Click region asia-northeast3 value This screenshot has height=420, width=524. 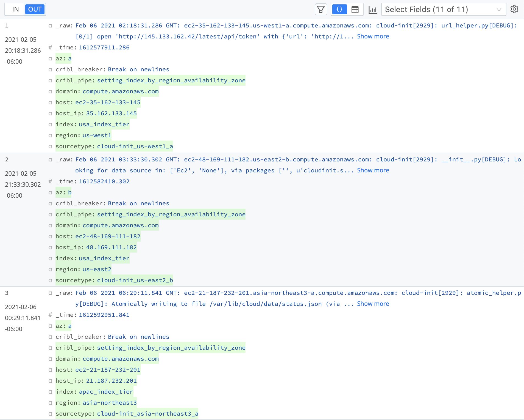click(109, 403)
